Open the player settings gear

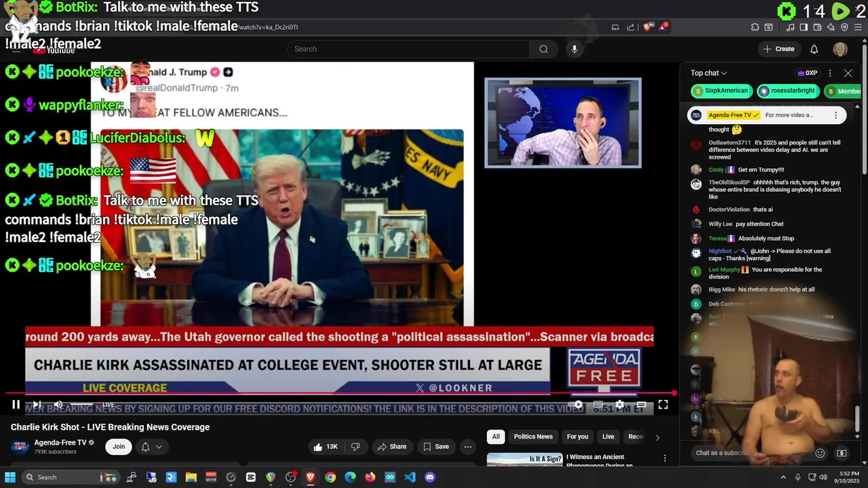point(620,405)
